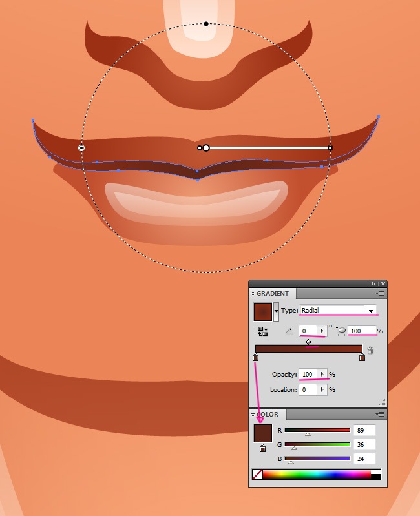Viewport: 420px width, 516px height.
Task: Open the Gradient panel options menu
Action: point(380,293)
